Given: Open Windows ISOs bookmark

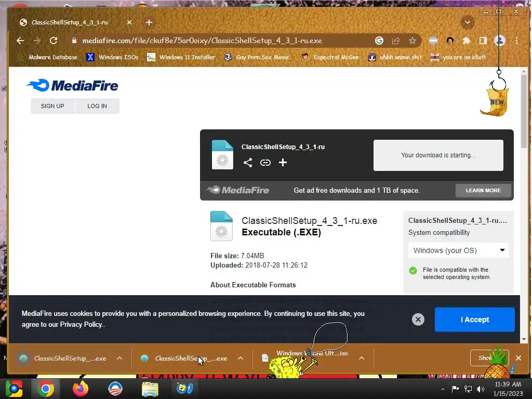Looking at the screenshot, I should pyautogui.click(x=113, y=57).
